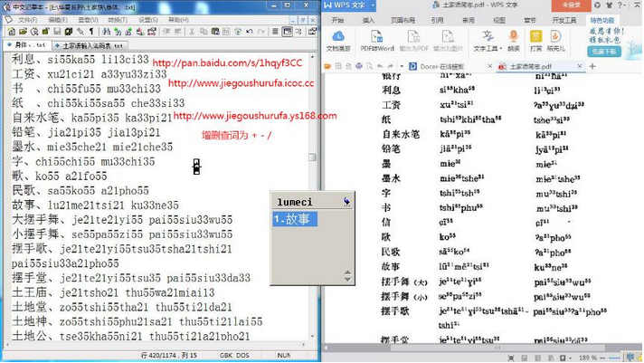
Task: Click the redo icon in the WPS quick access bar
Action: coord(390,66)
